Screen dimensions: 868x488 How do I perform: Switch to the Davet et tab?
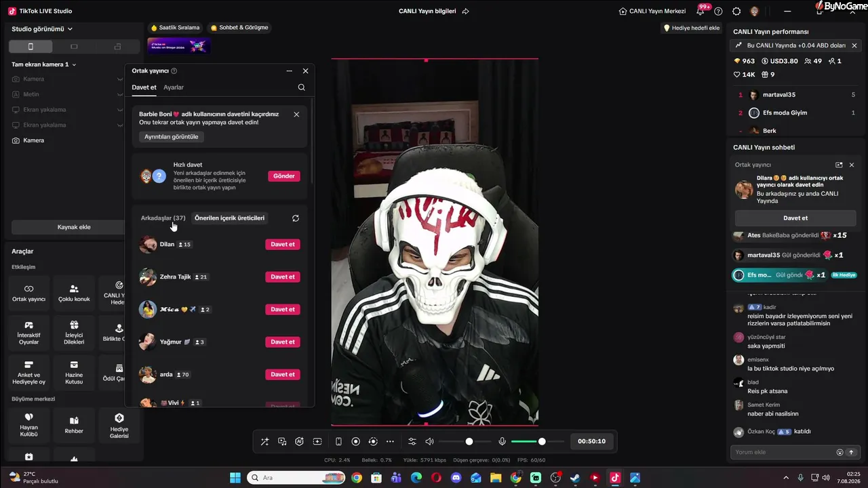144,87
